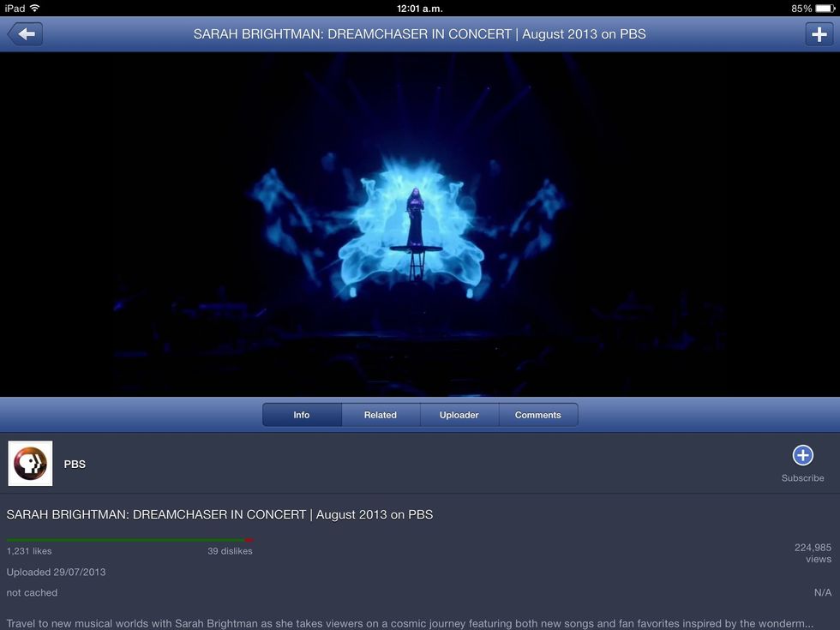Screen dimensions: 840x630
Task: Tap the plus button in top bar
Action: click(819, 34)
